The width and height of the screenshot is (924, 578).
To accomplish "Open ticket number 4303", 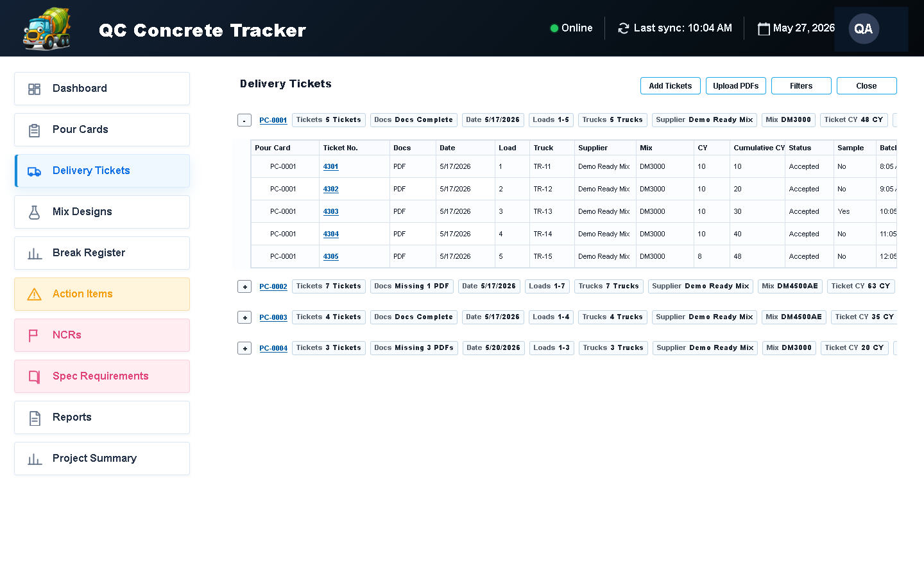I will click(331, 211).
